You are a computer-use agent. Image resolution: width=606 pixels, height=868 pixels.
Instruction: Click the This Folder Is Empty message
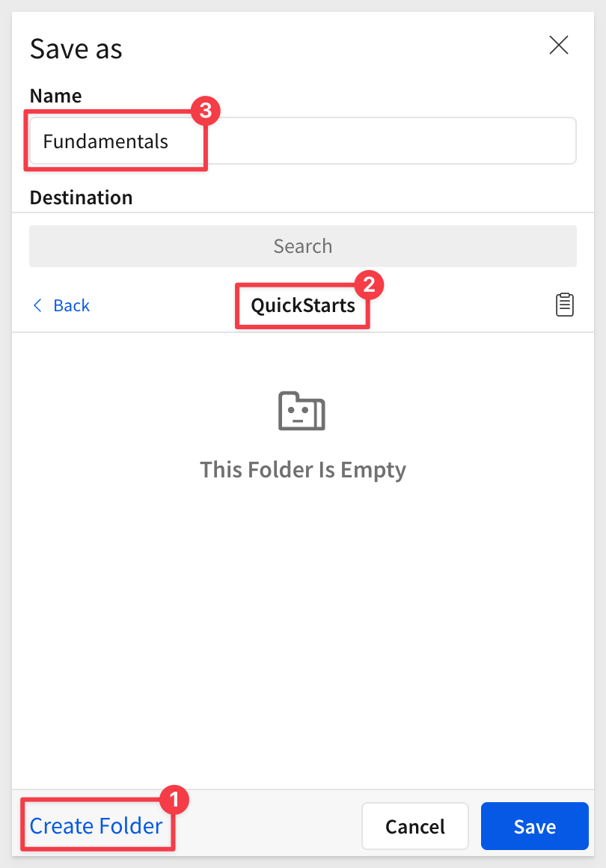(x=303, y=470)
